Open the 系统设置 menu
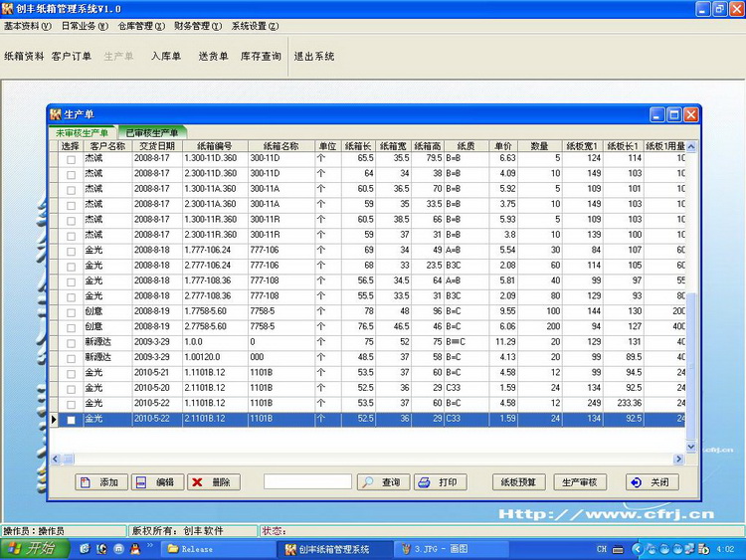Image resolution: width=746 pixels, height=560 pixels. point(255,26)
